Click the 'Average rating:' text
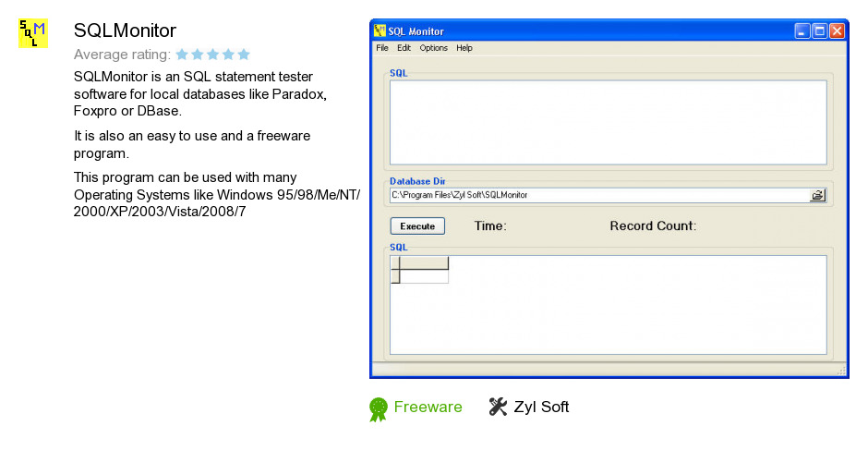868x450 pixels. point(122,55)
